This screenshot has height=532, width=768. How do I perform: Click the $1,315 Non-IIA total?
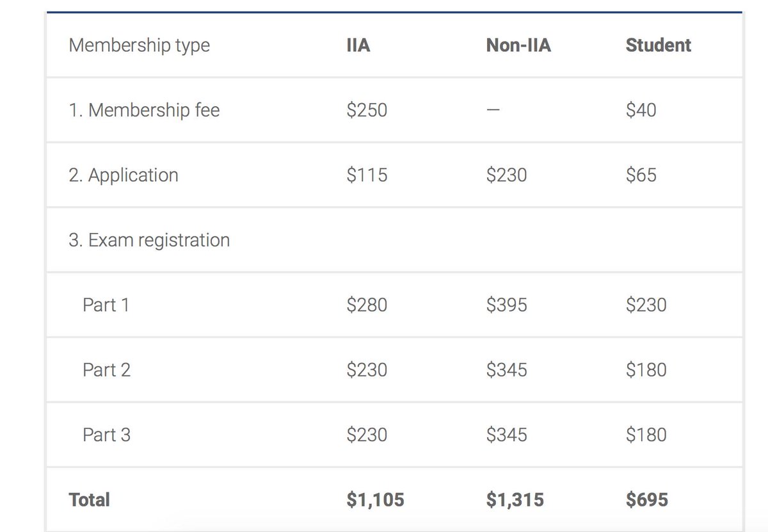[x=515, y=499]
